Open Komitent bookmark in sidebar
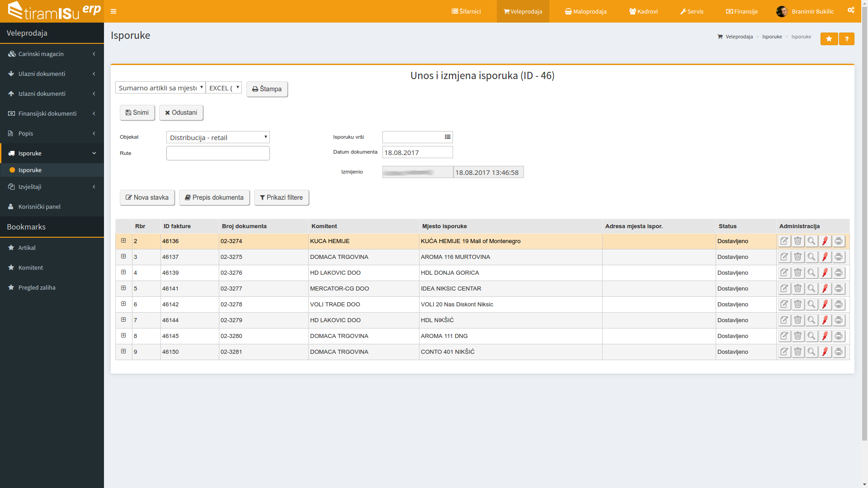 52,267
